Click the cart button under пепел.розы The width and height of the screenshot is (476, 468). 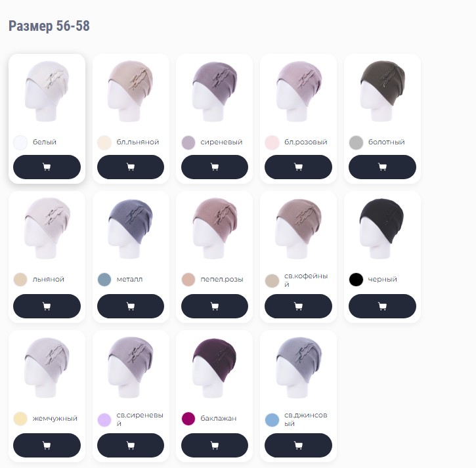point(215,306)
